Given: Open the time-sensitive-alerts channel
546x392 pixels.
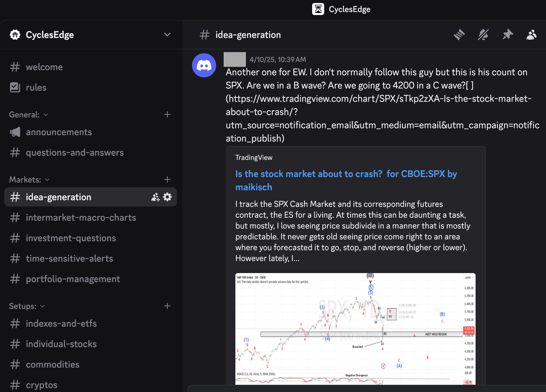Looking at the screenshot, I should [90, 258].
